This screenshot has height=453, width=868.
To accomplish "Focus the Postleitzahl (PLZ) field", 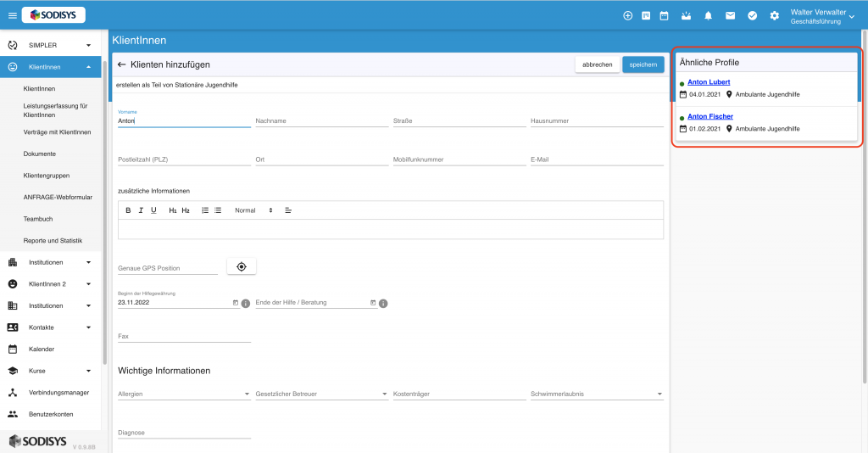I will pyautogui.click(x=184, y=159).
